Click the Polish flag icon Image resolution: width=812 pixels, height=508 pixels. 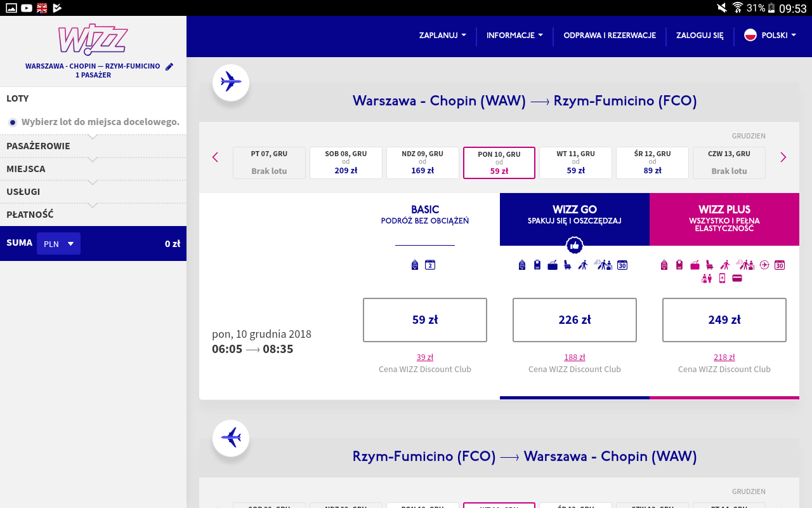pos(750,36)
